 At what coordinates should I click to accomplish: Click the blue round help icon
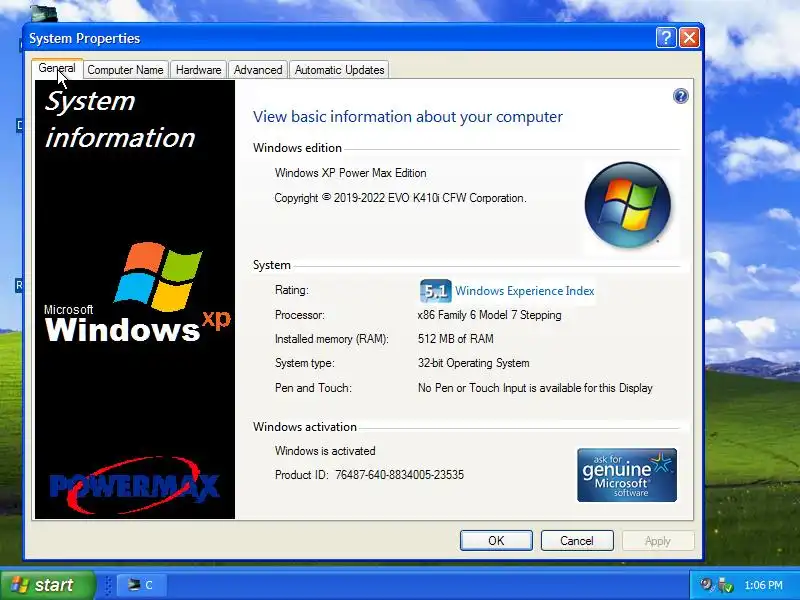click(x=681, y=96)
